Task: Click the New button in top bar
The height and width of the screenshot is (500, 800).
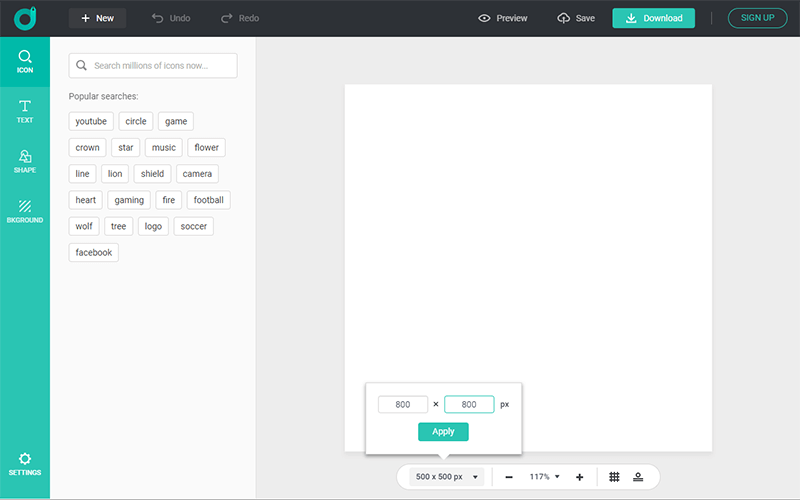Action: click(x=97, y=18)
